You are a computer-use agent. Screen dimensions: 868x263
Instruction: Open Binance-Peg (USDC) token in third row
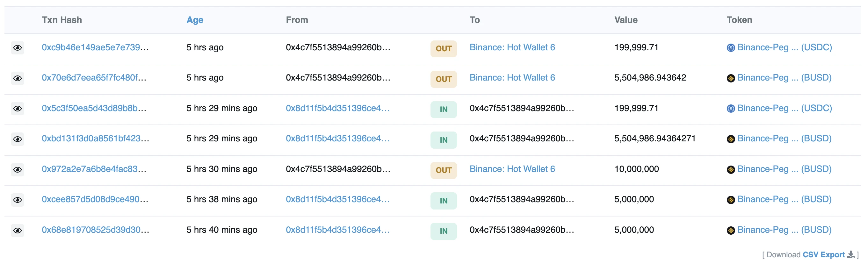[x=785, y=108]
